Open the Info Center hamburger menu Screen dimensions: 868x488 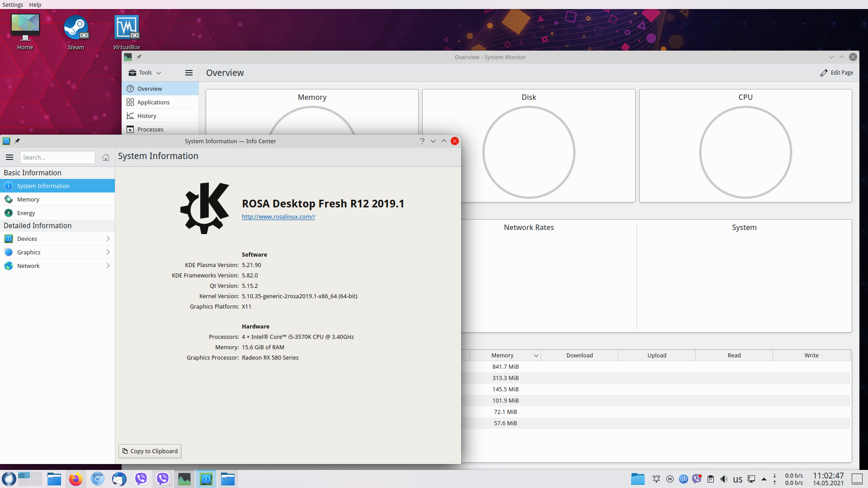[9, 157]
